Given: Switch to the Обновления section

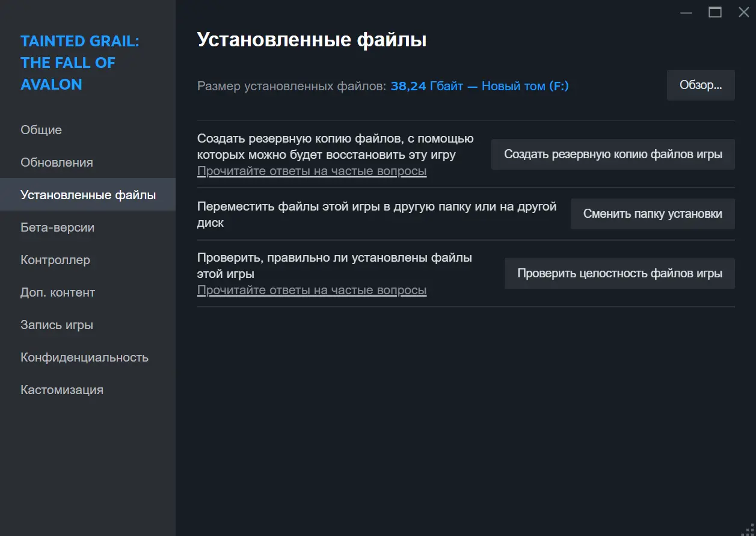Looking at the screenshot, I should tap(57, 162).
